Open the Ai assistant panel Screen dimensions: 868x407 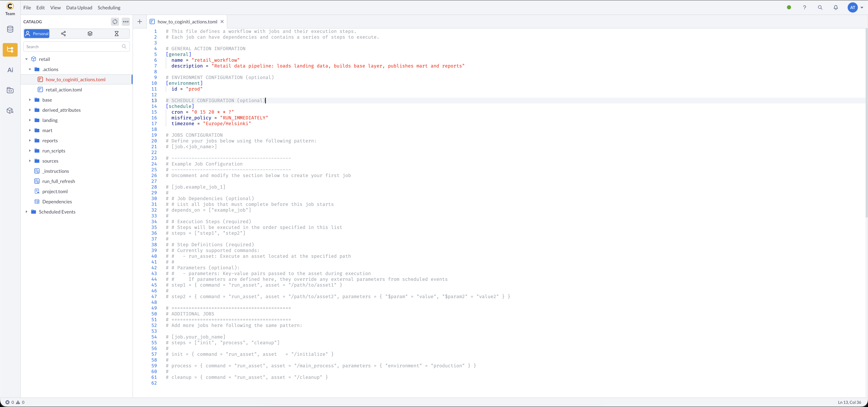pos(10,70)
